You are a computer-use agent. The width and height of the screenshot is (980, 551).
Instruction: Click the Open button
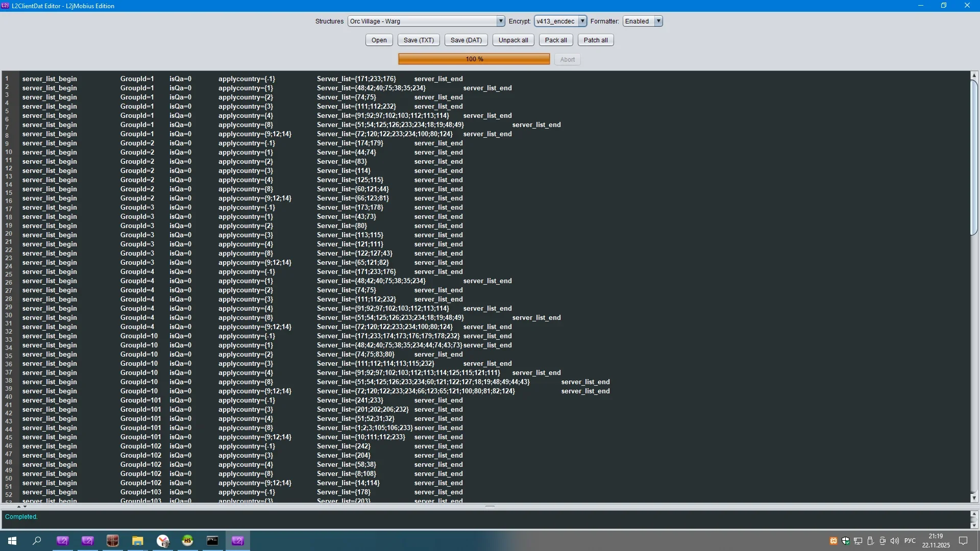click(379, 40)
